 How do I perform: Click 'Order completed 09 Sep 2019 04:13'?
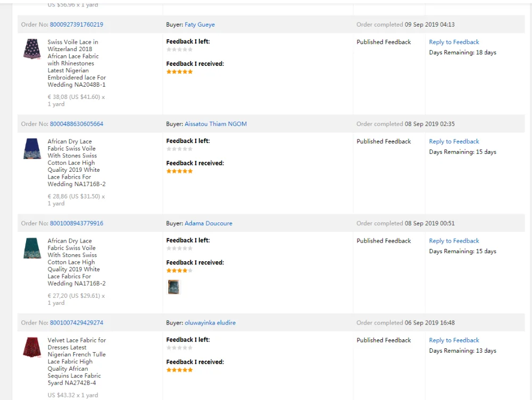coord(405,24)
